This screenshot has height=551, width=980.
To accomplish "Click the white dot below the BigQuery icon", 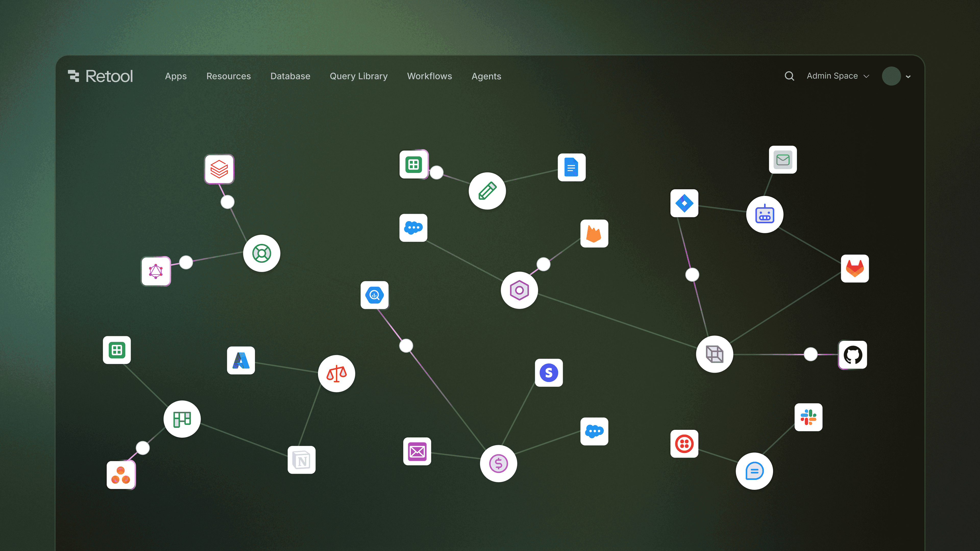I will 406,346.
